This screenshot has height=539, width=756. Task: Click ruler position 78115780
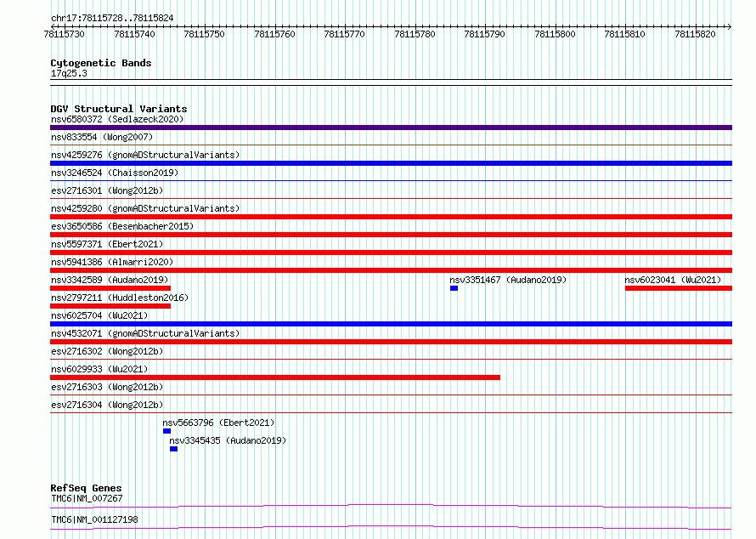coord(415,34)
